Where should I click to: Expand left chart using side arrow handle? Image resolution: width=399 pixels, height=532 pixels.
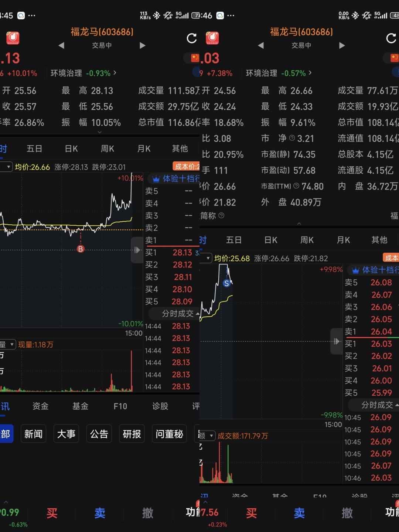(x=137, y=250)
